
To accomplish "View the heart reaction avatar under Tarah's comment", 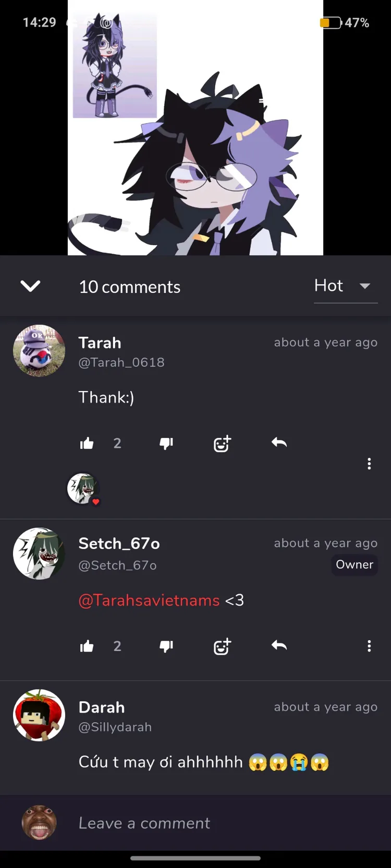I will click(x=83, y=488).
